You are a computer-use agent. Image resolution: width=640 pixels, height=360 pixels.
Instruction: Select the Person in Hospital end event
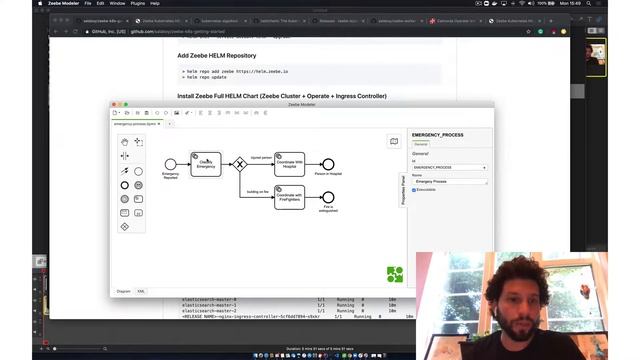coord(328,164)
